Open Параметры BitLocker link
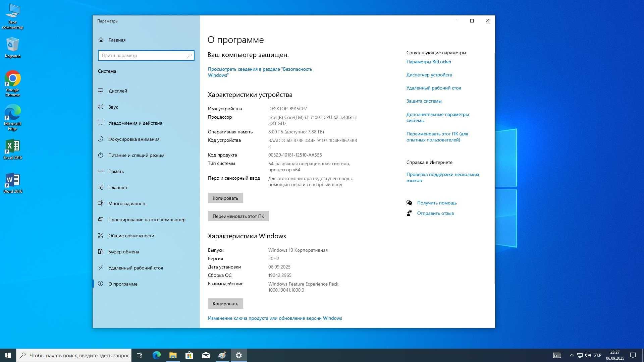Viewport: 644px width, 362px height. coord(429,62)
